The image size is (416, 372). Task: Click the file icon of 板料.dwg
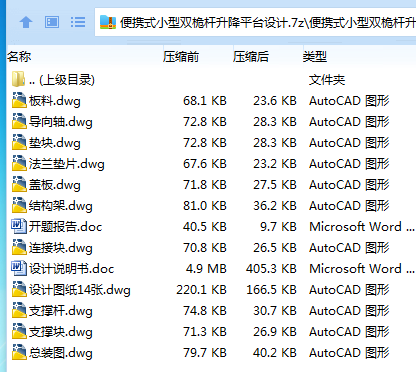pyautogui.click(x=19, y=100)
